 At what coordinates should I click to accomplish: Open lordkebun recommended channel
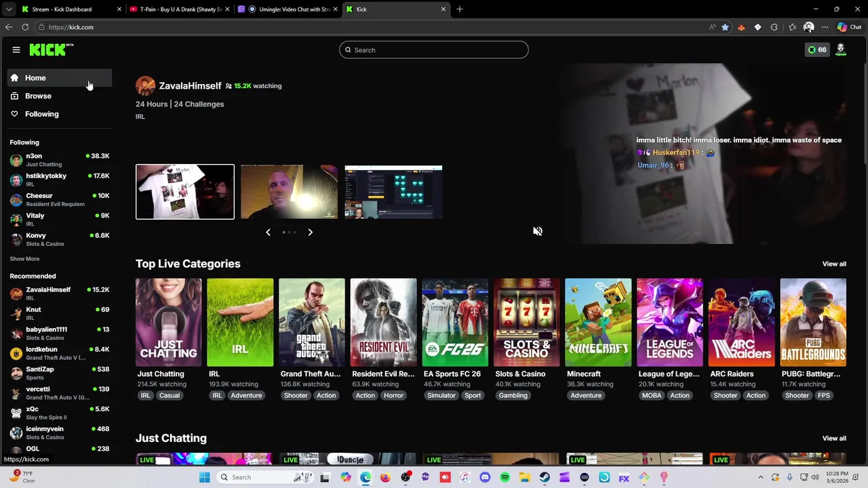coord(60,352)
